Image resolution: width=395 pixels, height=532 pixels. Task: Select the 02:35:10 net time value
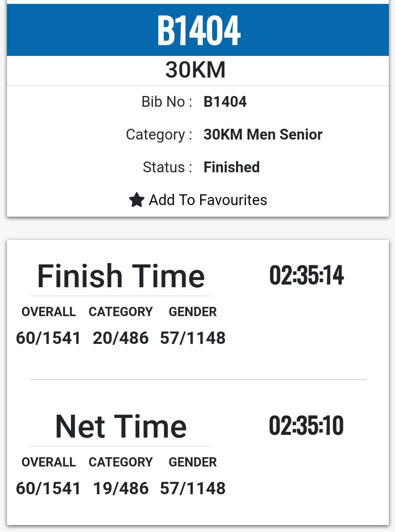pos(306,426)
